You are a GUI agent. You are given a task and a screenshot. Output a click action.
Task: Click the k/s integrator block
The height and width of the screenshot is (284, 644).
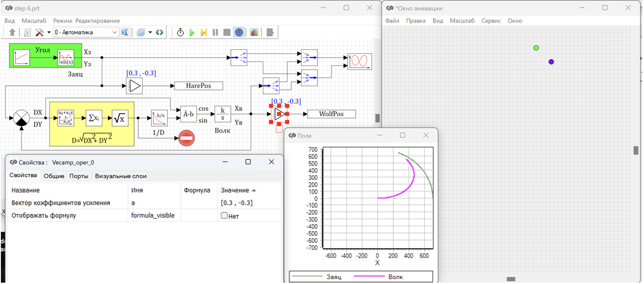pyautogui.click(x=223, y=114)
